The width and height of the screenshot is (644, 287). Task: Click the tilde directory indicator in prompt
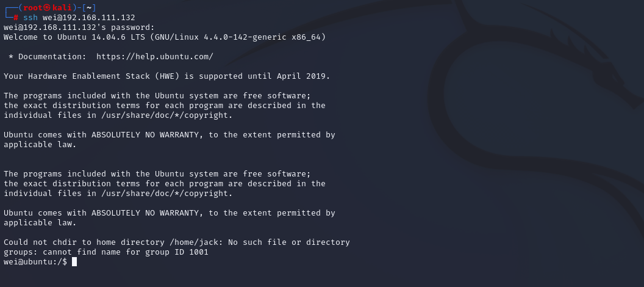tap(88, 8)
